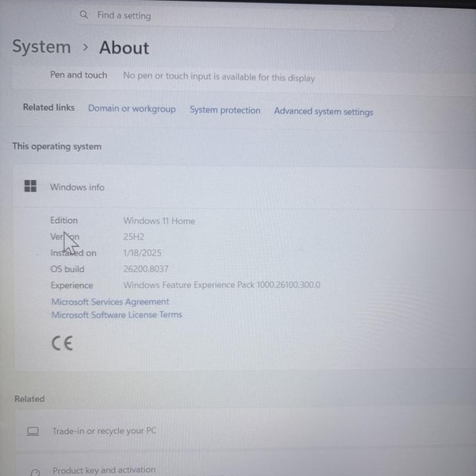Image resolution: width=476 pixels, height=476 pixels.
Task: Open Trade-in or recycle your PC
Action: coord(246,429)
